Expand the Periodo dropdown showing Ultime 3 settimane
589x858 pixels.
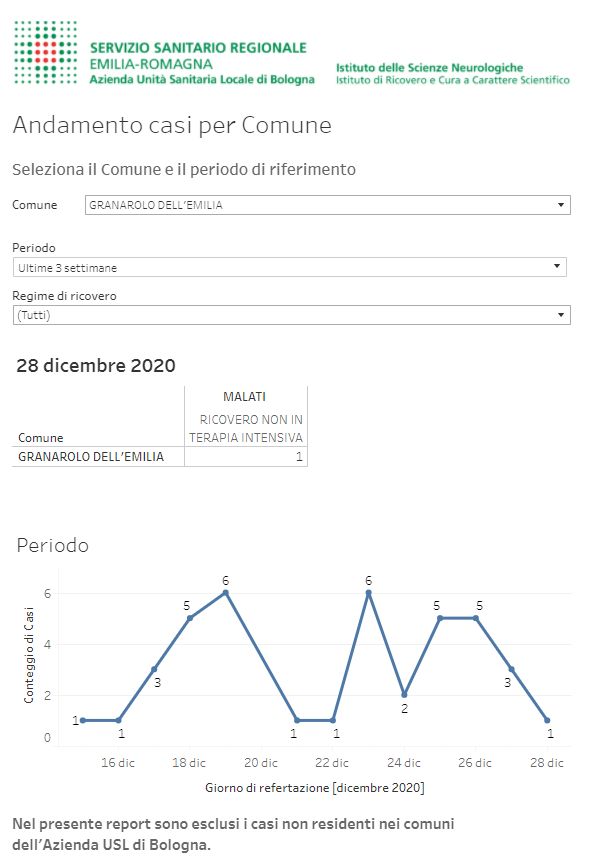pyautogui.click(x=290, y=267)
